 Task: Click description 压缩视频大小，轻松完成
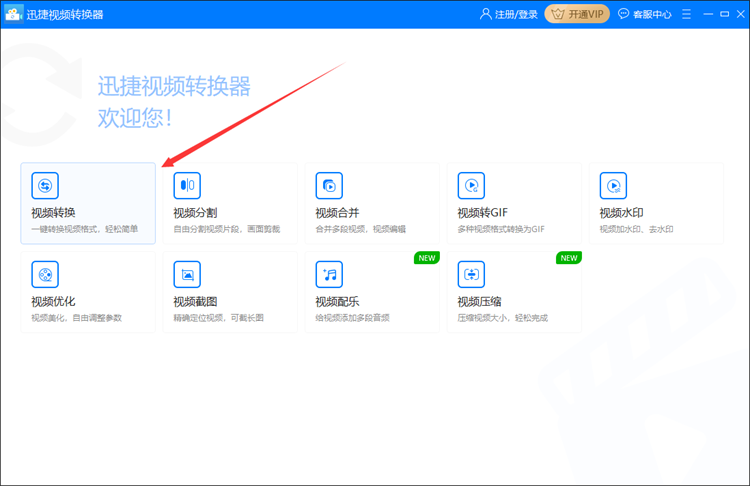pos(503,318)
